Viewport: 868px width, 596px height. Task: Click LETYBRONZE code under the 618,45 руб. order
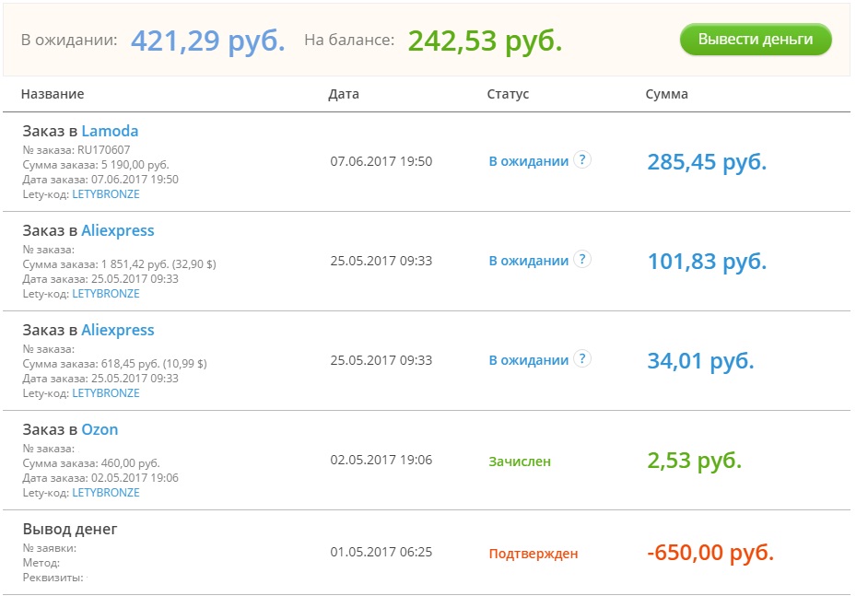point(105,393)
